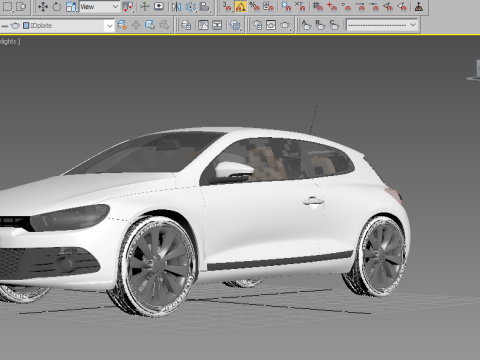480x360 pixels.
Task: Click the Array tool icon with dots
Action: tap(191, 6)
